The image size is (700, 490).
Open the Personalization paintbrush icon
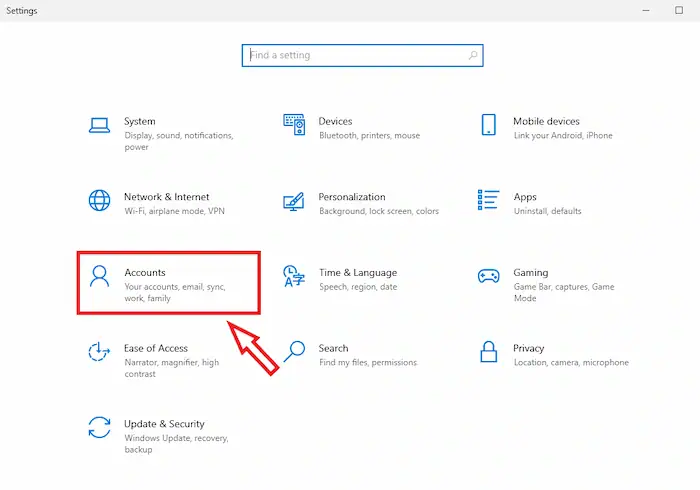(294, 201)
